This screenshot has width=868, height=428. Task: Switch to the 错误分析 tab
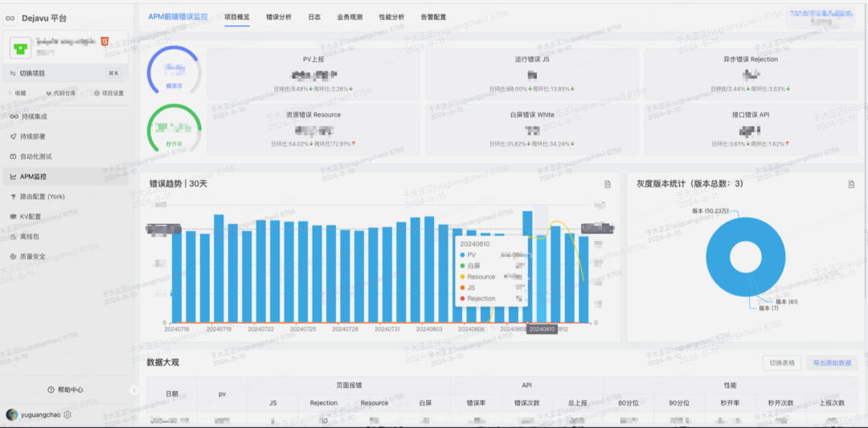click(278, 17)
